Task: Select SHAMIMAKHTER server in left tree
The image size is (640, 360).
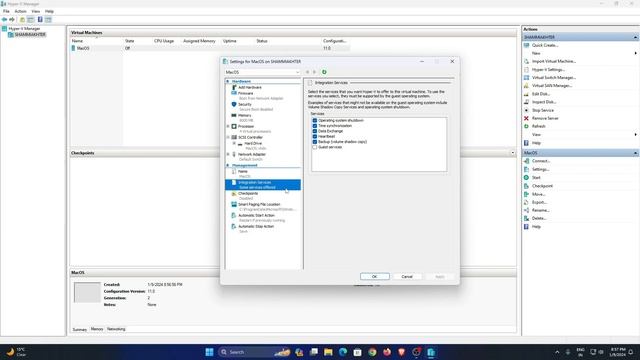Action: click(x=30, y=35)
